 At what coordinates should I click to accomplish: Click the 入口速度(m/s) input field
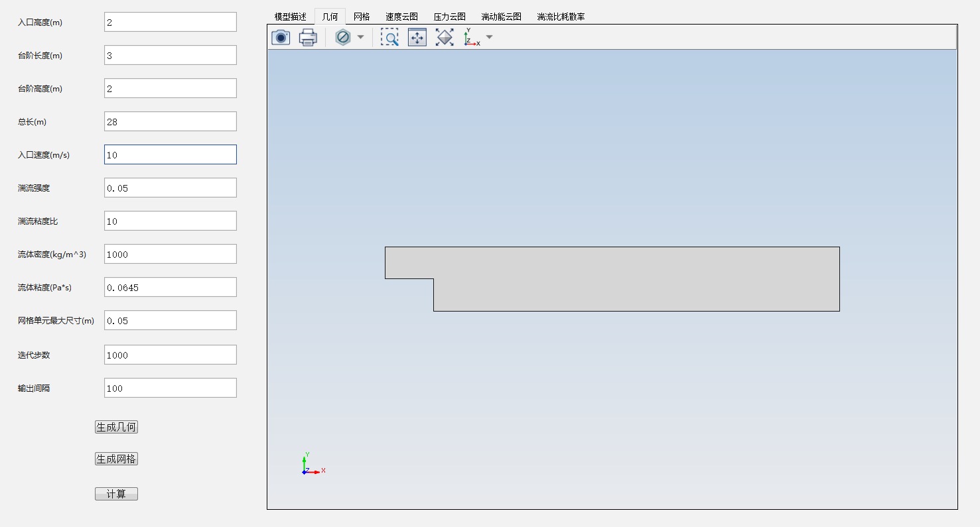[171, 154]
